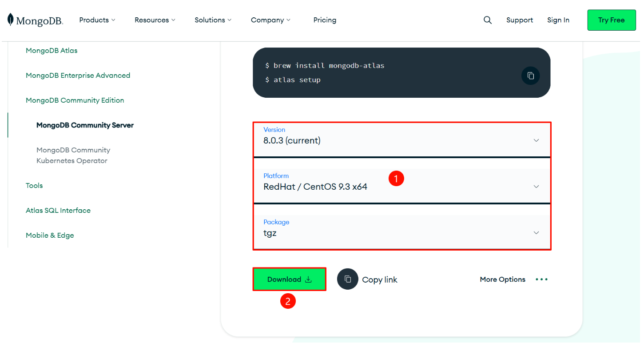
Task: Open MongoDB Community Kubernetes Operator item
Action: pyautogui.click(x=73, y=156)
